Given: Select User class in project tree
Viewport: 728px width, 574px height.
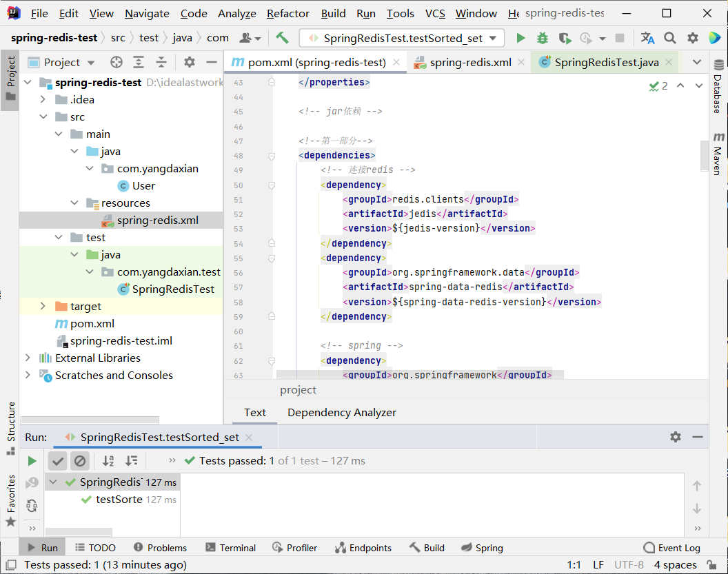Looking at the screenshot, I should (143, 186).
